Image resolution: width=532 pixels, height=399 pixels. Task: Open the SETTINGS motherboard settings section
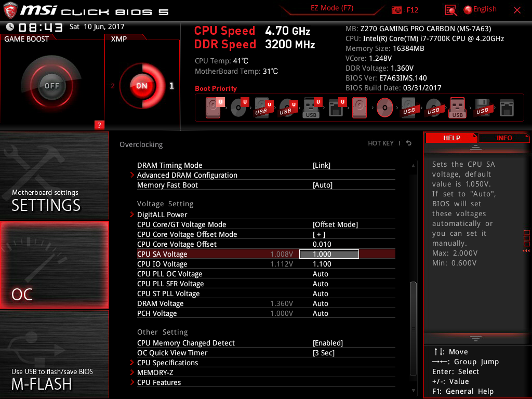pyautogui.click(x=54, y=176)
